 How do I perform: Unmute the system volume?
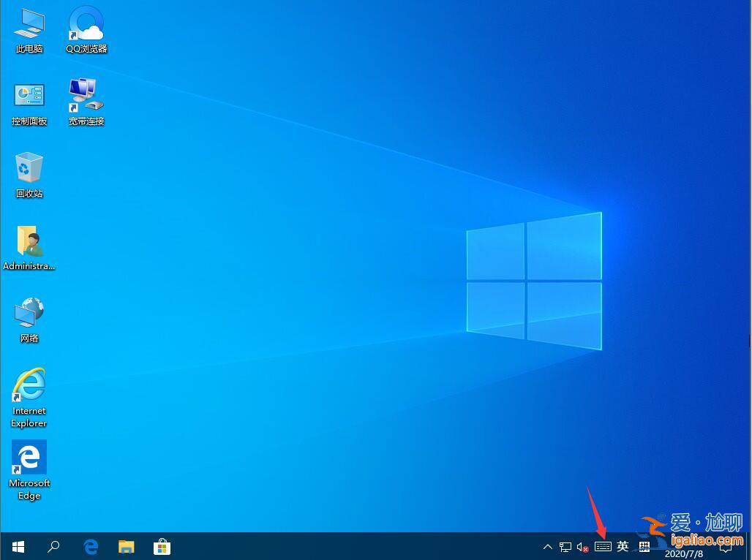582,546
